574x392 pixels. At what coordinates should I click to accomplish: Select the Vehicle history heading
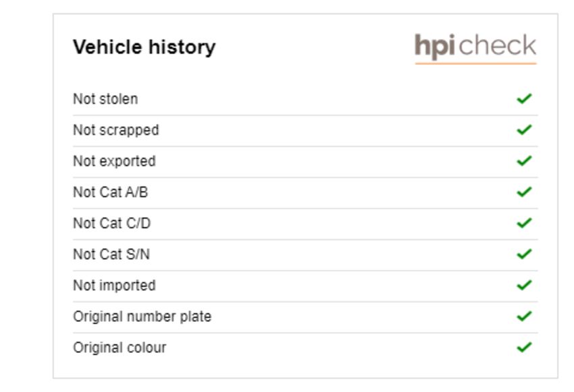coord(145,47)
